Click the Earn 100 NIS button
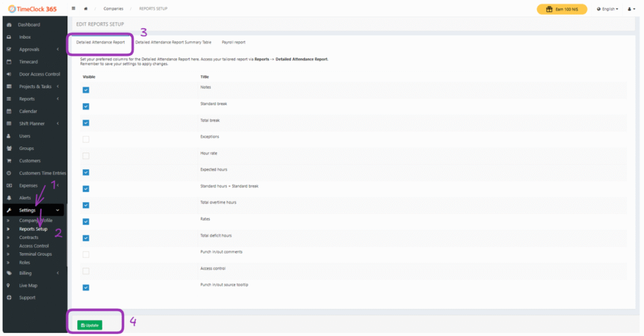 pyautogui.click(x=562, y=9)
